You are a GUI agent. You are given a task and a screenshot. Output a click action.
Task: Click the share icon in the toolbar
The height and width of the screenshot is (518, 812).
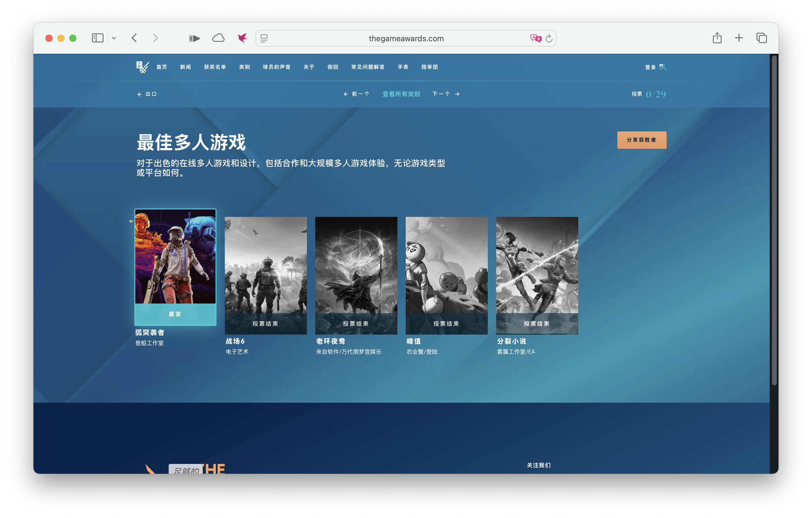click(717, 38)
